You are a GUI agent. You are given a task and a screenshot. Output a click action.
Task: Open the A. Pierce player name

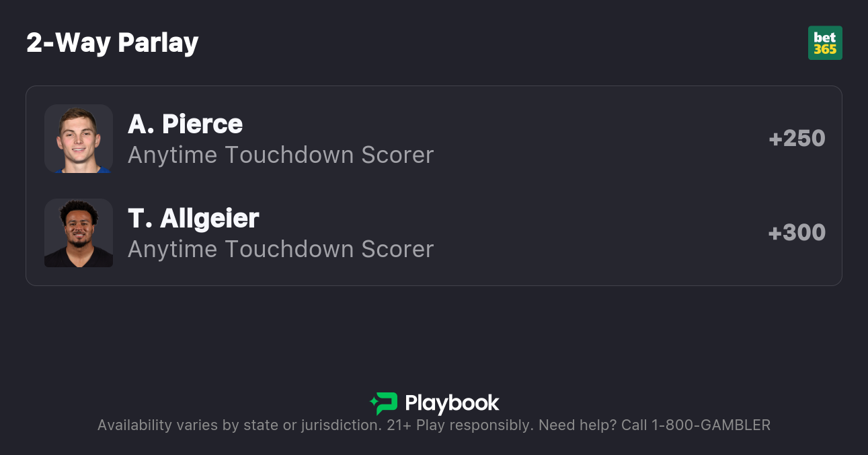pyautogui.click(x=185, y=125)
